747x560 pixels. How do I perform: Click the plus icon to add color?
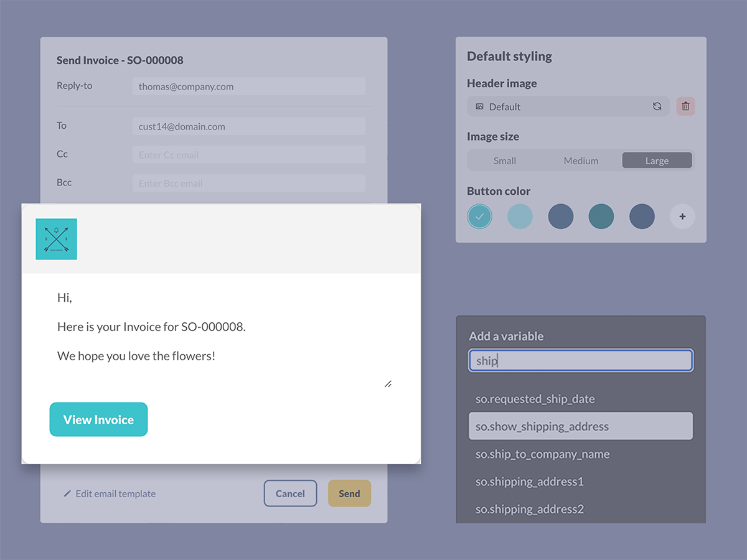pos(682,217)
